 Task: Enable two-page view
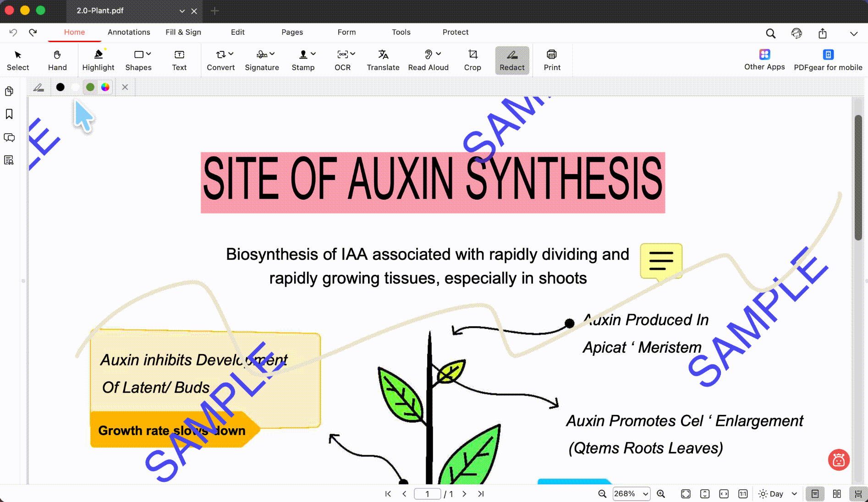click(x=837, y=494)
